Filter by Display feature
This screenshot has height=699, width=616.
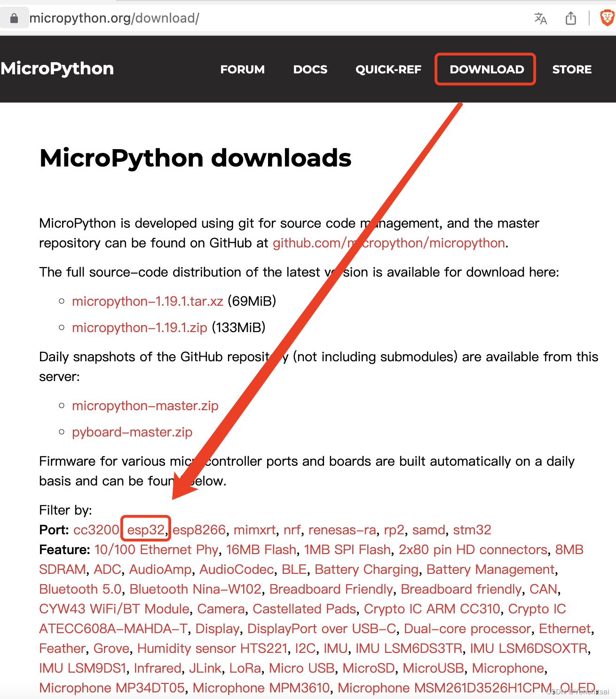[x=218, y=629]
